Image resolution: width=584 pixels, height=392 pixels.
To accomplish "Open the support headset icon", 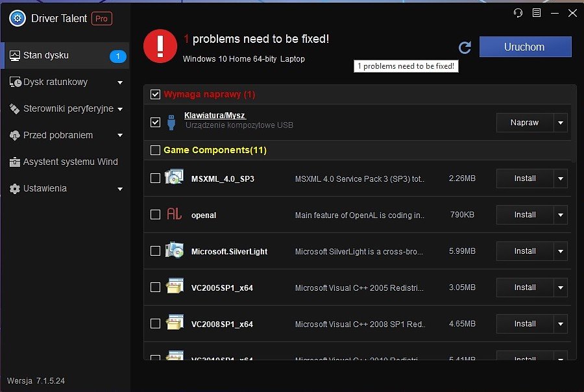I will (x=518, y=13).
